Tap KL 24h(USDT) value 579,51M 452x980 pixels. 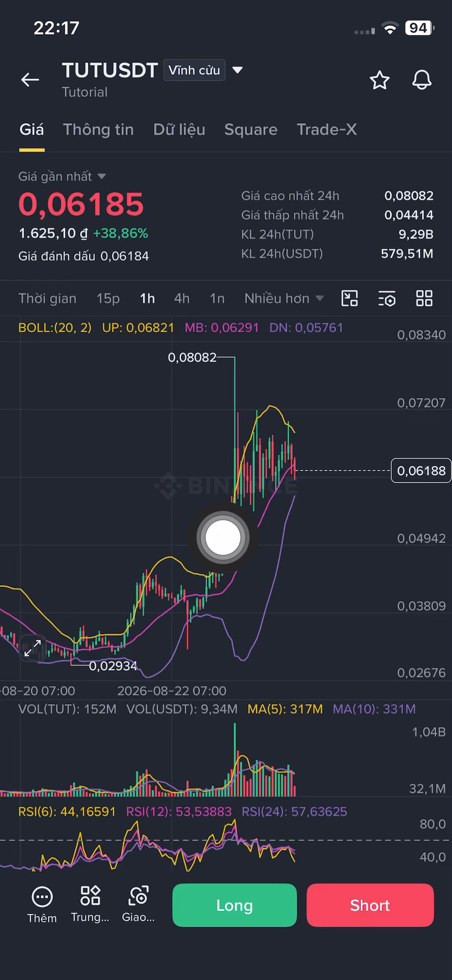click(x=407, y=254)
